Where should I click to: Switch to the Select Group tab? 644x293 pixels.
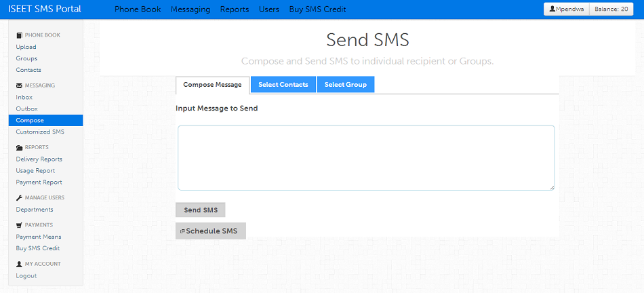tap(345, 85)
